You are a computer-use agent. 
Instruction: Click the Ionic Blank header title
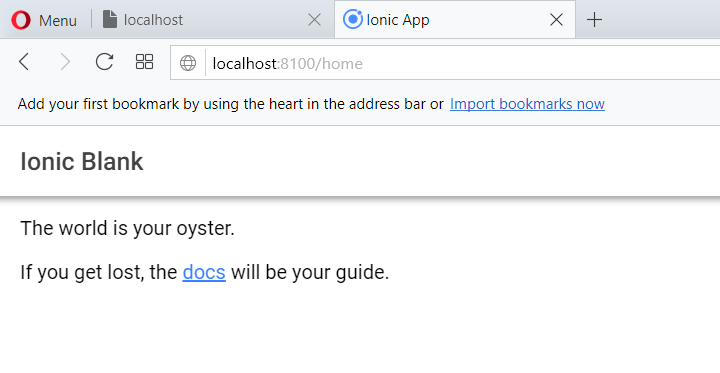tap(82, 162)
